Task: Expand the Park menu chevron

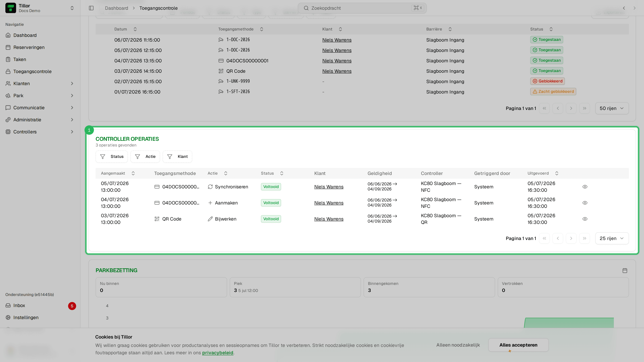Action: (72, 95)
